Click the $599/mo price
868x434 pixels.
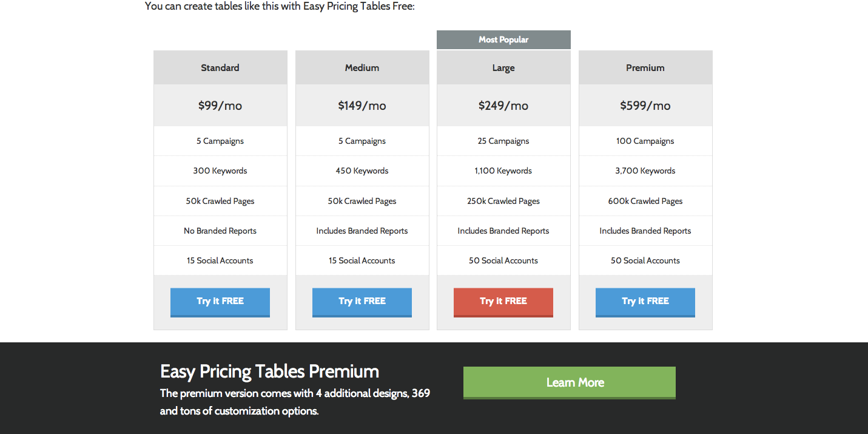[645, 106]
